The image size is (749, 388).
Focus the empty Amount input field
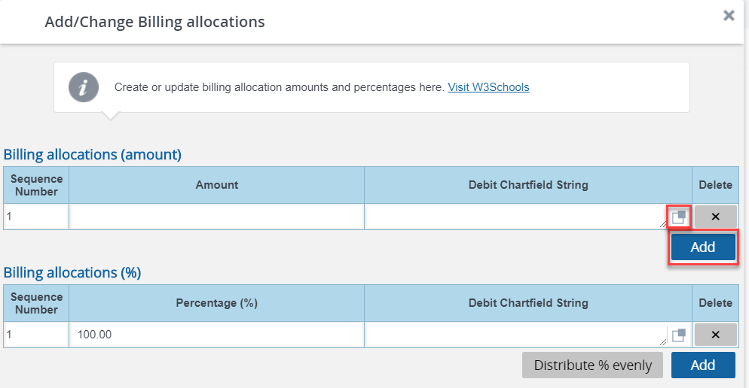pos(217,217)
